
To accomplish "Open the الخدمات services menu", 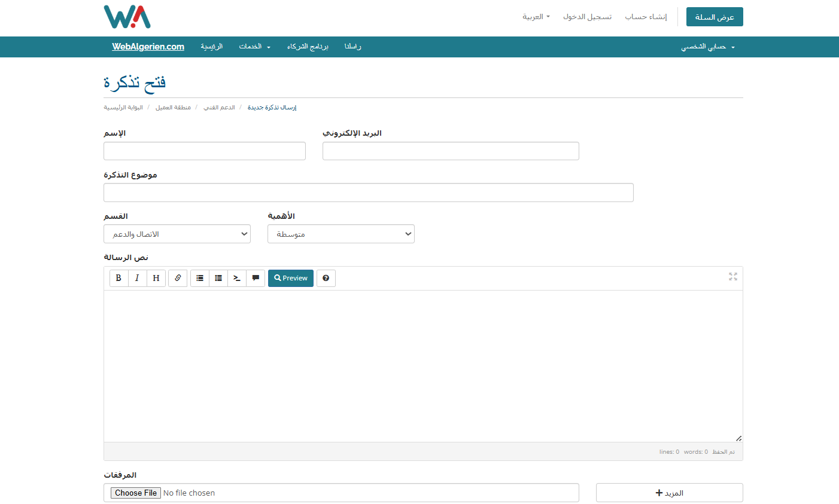I will point(254,47).
